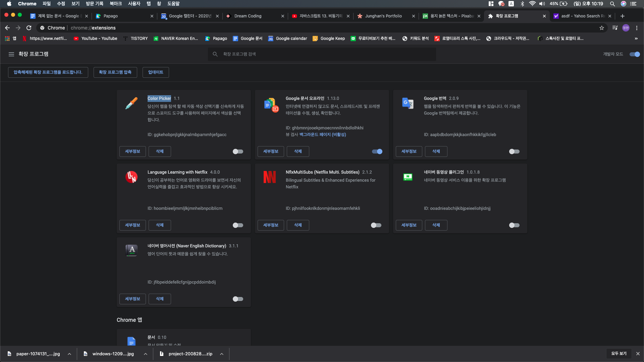The width and height of the screenshot is (644, 362).
Task: Click the media control toolbar icon
Action: pos(614,28)
